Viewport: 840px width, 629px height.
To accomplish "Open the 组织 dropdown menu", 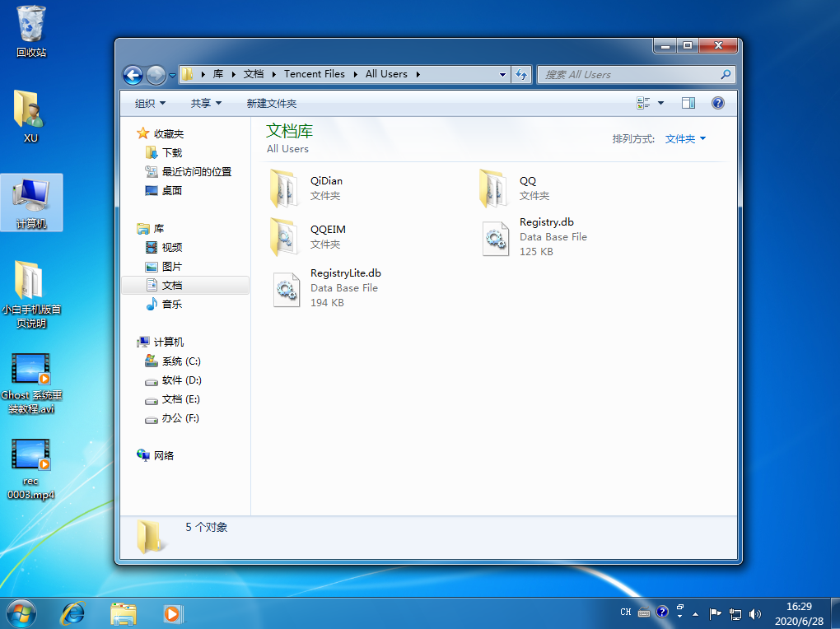I will 150,103.
